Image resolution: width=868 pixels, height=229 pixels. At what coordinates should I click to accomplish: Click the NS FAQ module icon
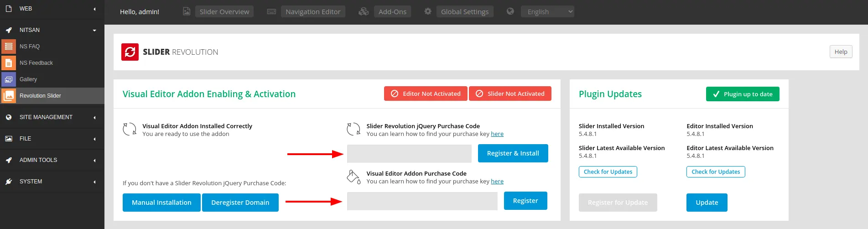(8, 46)
